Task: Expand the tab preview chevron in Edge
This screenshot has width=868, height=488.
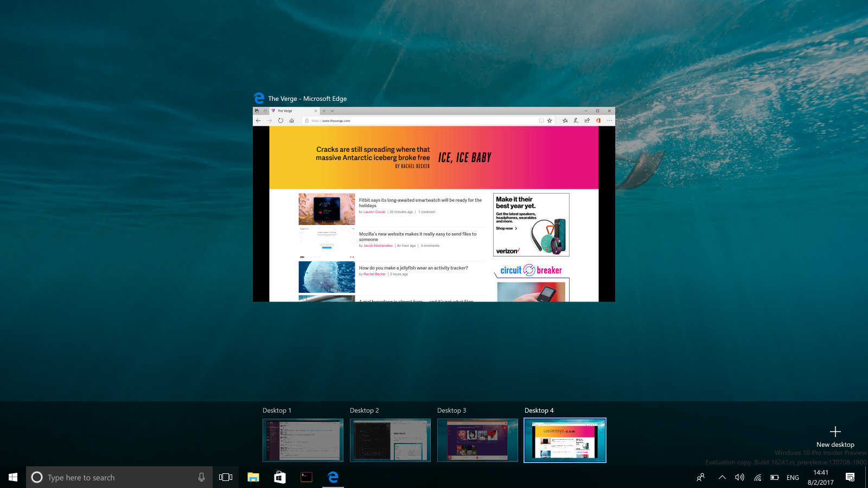Action: click(333, 111)
